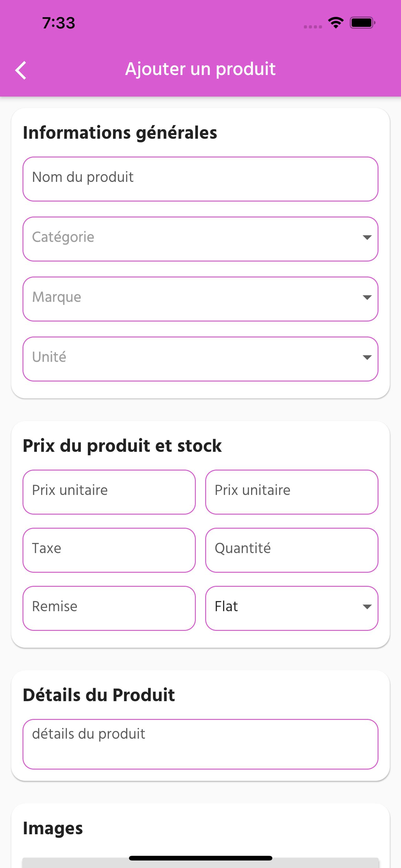Click the Unité dropdown triangle
Image resolution: width=401 pixels, height=868 pixels.
point(367,357)
